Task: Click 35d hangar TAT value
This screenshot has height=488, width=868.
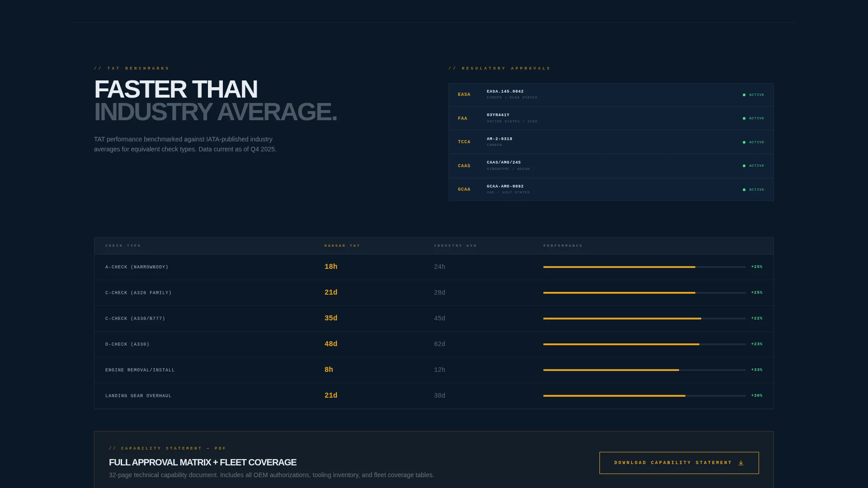Action: click(331, 318)
